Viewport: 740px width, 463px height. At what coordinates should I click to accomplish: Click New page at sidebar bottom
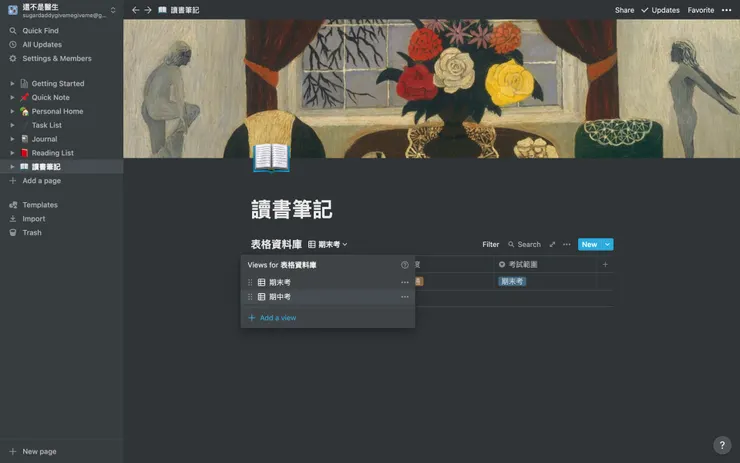(39, 452)
